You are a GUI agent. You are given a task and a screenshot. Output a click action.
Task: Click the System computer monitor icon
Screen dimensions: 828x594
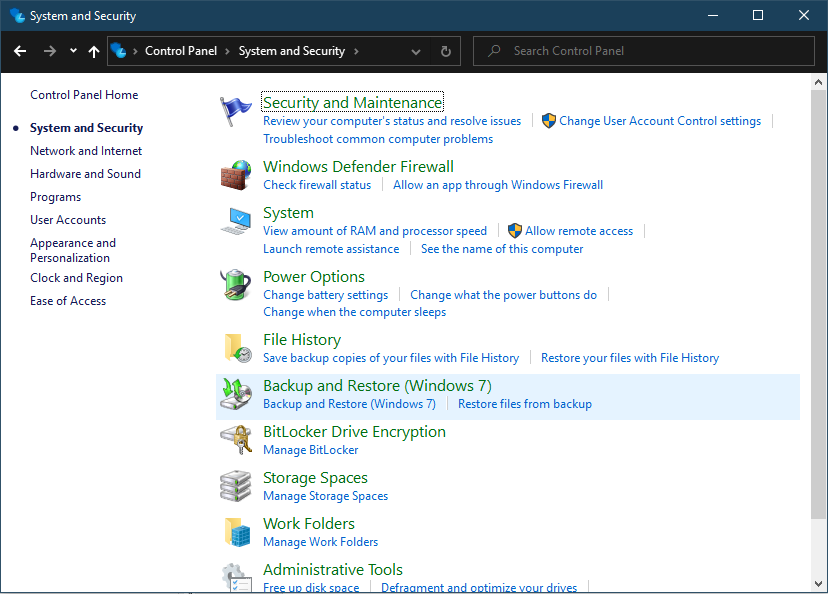click(236, 221)
